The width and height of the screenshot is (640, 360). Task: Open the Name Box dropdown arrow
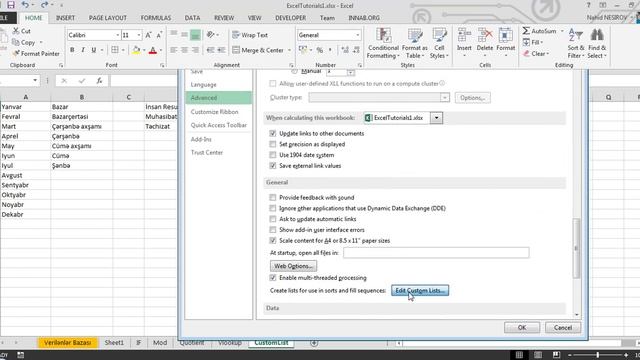coord(35,80)
